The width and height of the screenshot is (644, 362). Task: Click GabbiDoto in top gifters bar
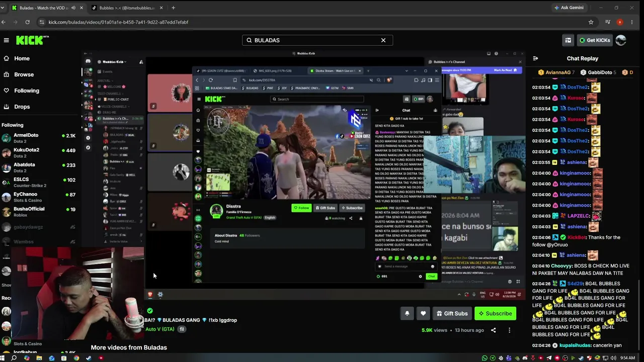pos(597,72)
